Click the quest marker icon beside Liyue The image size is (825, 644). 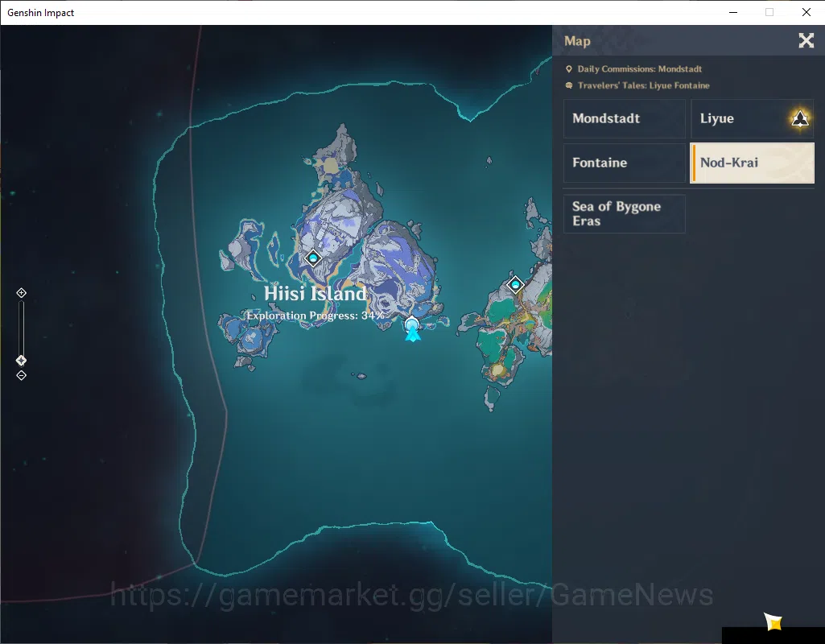pos(800,118)
